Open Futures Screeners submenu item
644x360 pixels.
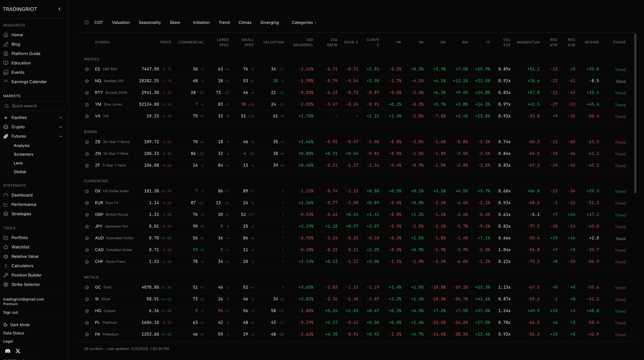[24, 154]
